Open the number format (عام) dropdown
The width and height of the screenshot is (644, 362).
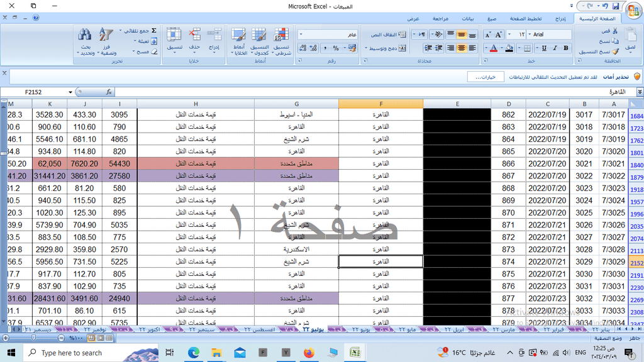pos(301,35)
